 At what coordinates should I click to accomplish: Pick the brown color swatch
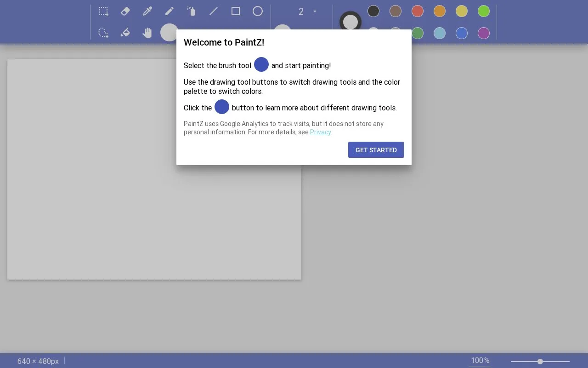pyautogui.click(x=396, y=11)
